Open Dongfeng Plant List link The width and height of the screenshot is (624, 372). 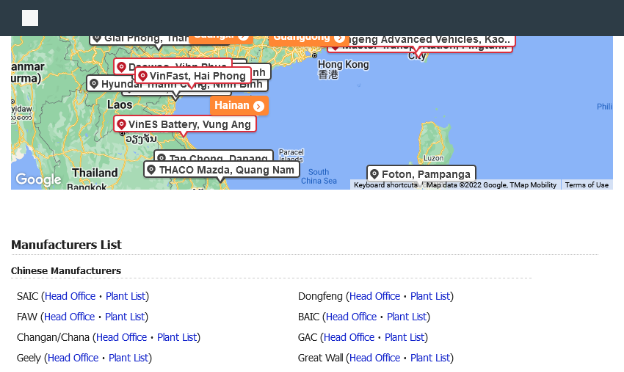[x=430, y=296]
